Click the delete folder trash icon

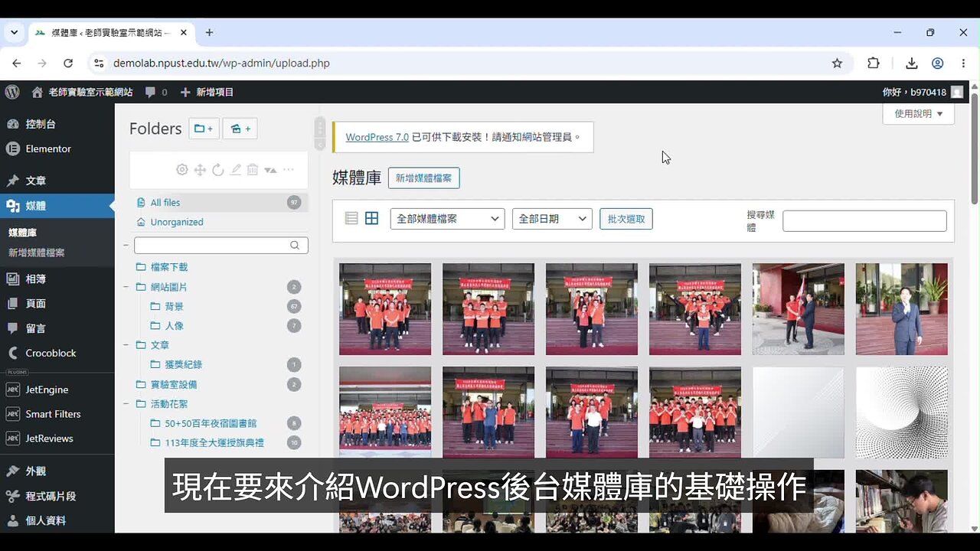pyautogui.click(x=252, y=170)
